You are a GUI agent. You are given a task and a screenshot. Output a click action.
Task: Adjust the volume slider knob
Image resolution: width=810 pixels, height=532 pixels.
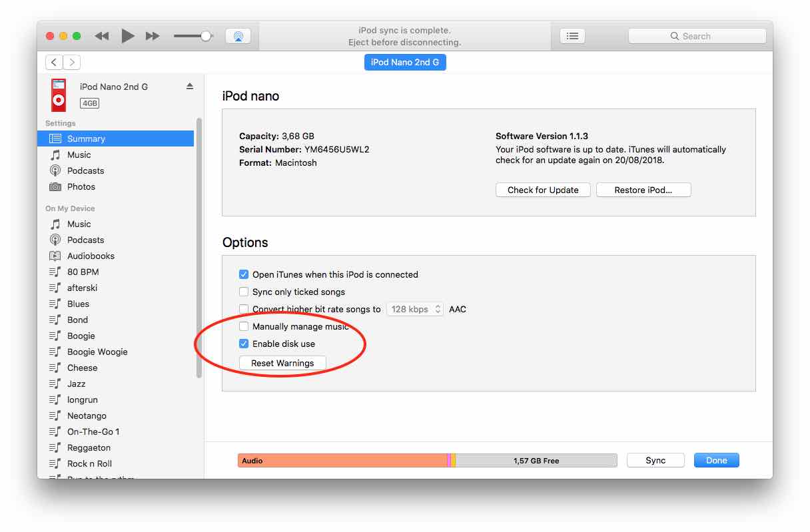point(206,36)
